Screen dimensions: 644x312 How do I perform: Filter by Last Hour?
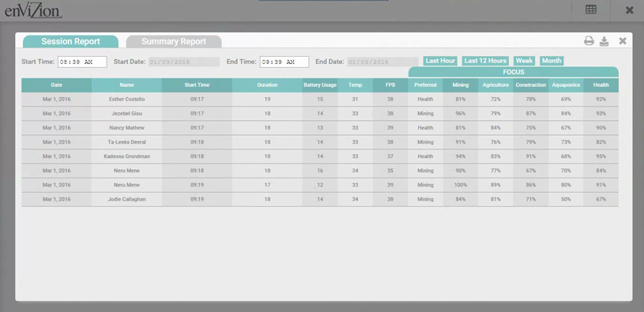(x=440, y=61)
